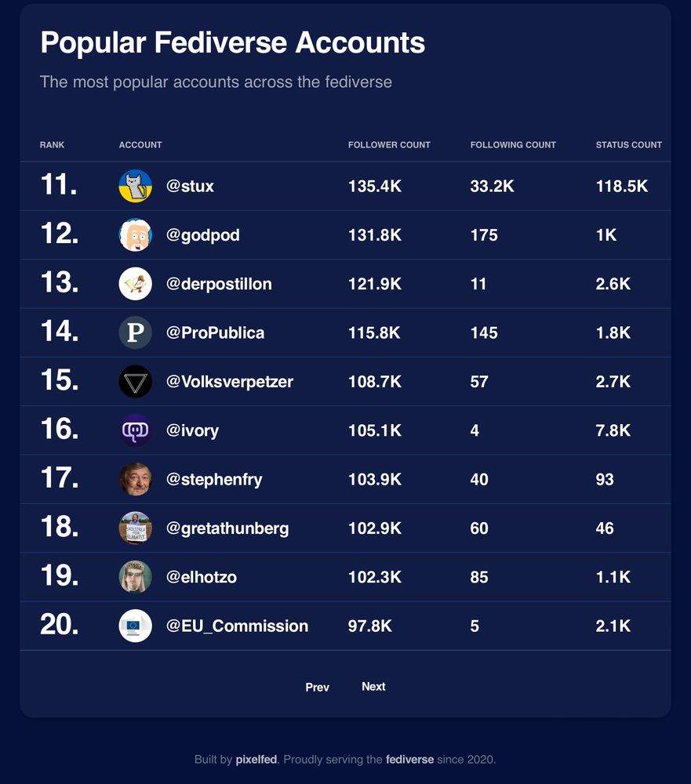Open the @ProPublica account name
Screen dimensions: 691x784
click(x=215, y=332)
